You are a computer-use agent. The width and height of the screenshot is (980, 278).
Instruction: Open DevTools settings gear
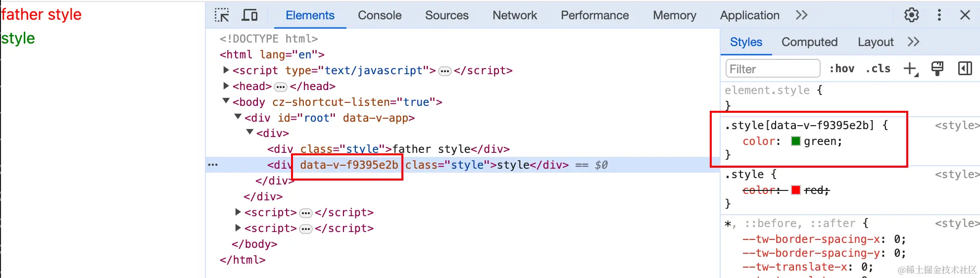tap(912, 15)
